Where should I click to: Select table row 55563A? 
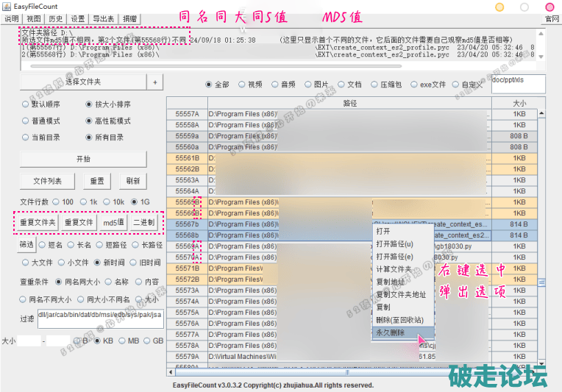coord(187,180)
